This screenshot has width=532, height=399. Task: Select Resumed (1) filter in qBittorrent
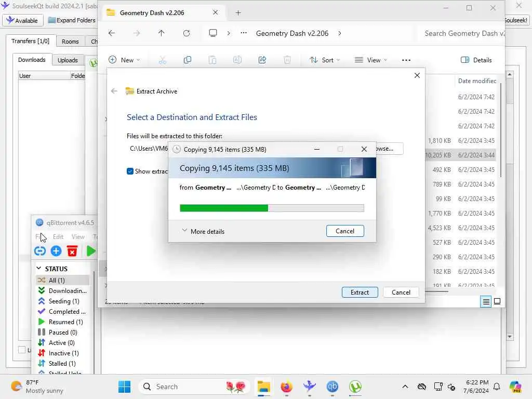(x=62, y=322)
